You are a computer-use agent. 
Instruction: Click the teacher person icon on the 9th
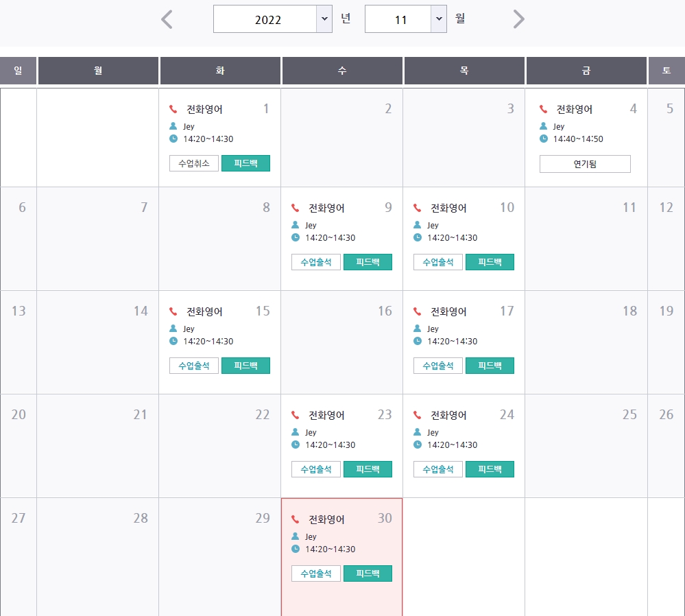296,225
